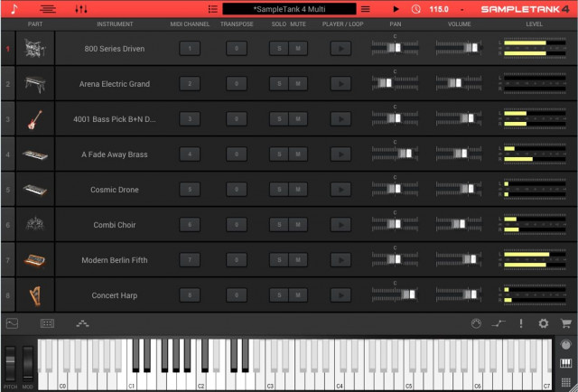
Task: Open transpose value box for Combi Choir
Action: point(237,225)
